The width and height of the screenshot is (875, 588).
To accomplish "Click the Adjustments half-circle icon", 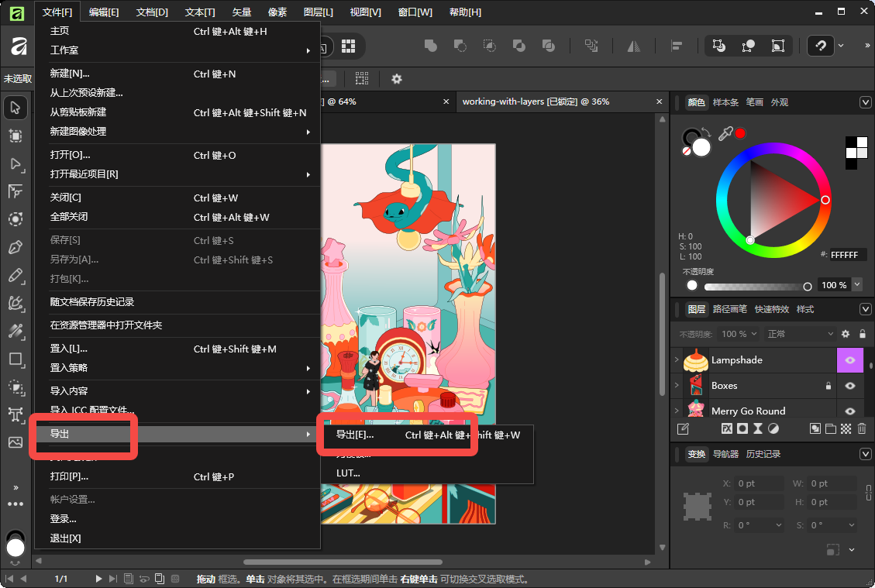I will tap(773, 428).
